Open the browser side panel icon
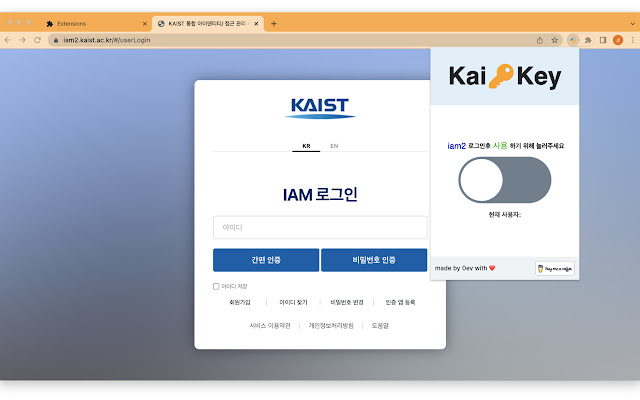Viewport: 640px width, 400px height. tap(603, 40)
